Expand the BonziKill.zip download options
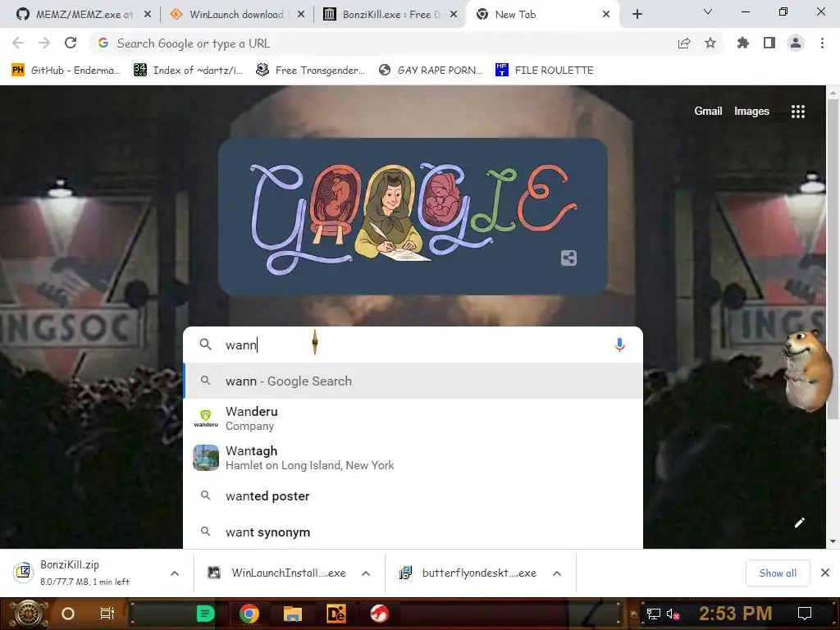 [175, 573]
